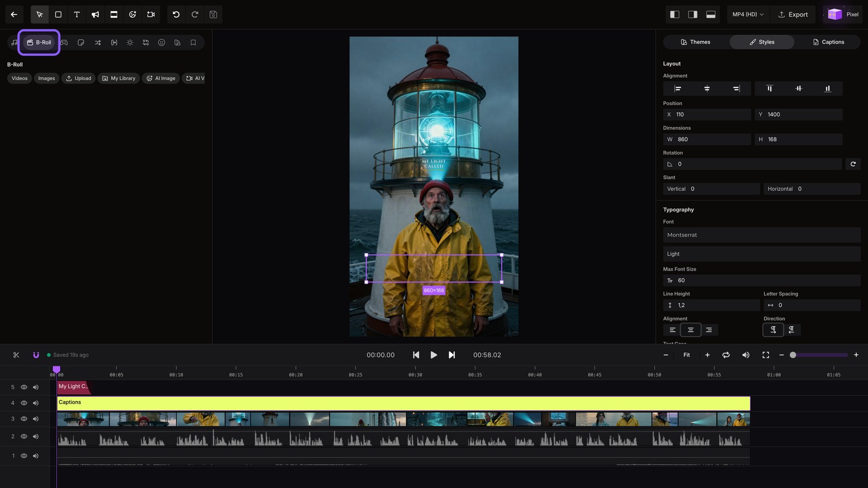Open the emoji smiley panel
Image resolution: width=868 pixels, height=488 pixels.
click(161, 42)
